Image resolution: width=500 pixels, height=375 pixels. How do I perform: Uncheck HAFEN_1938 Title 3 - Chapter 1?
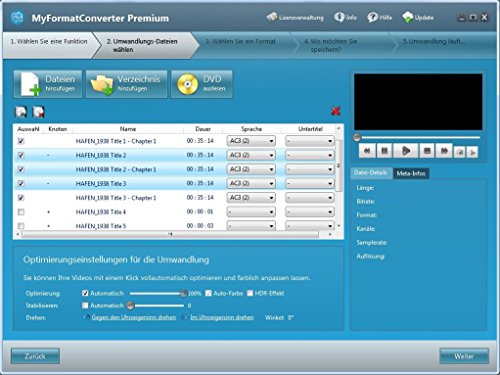click(x=21, y=198)
